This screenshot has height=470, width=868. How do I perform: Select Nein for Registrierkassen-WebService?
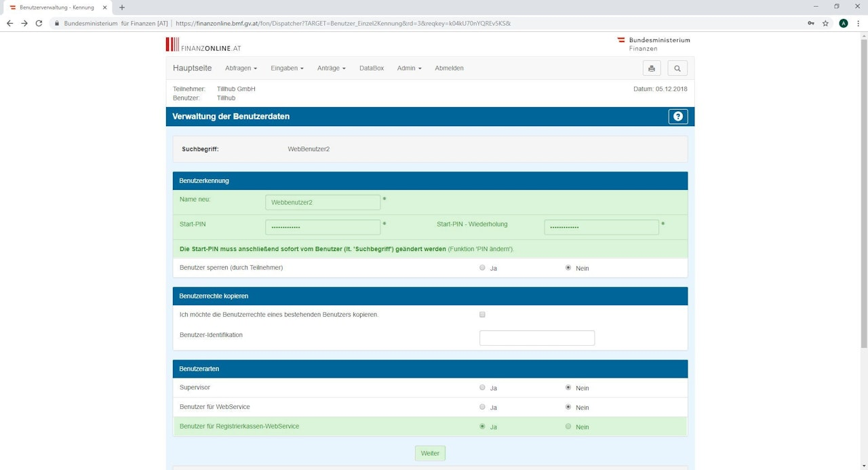[568, 427]
